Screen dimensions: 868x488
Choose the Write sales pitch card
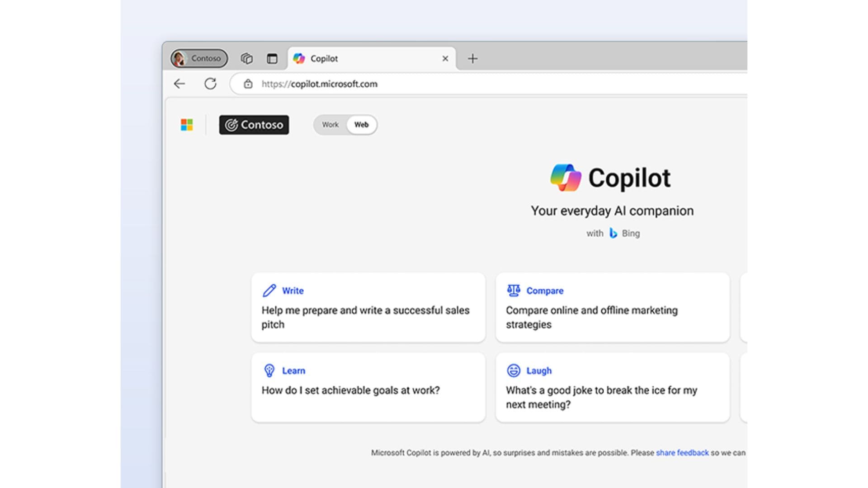coord(368,307)
